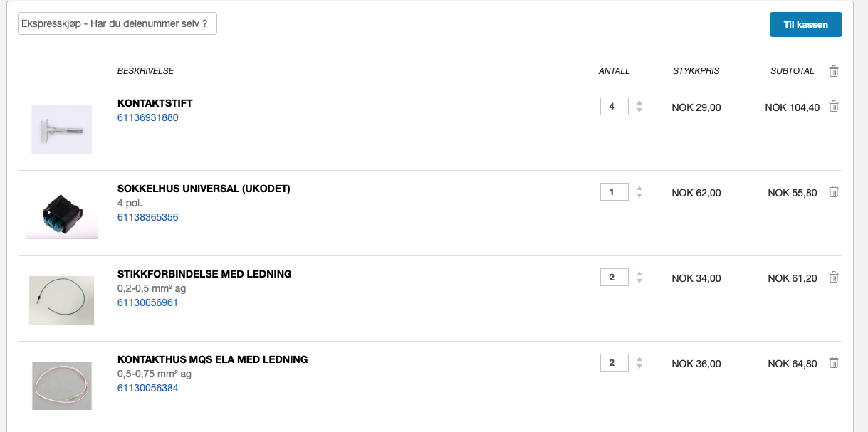
Task: Remove STIKKFORBINDELSE MED LEDNING from cart
Action: point(834,278)
